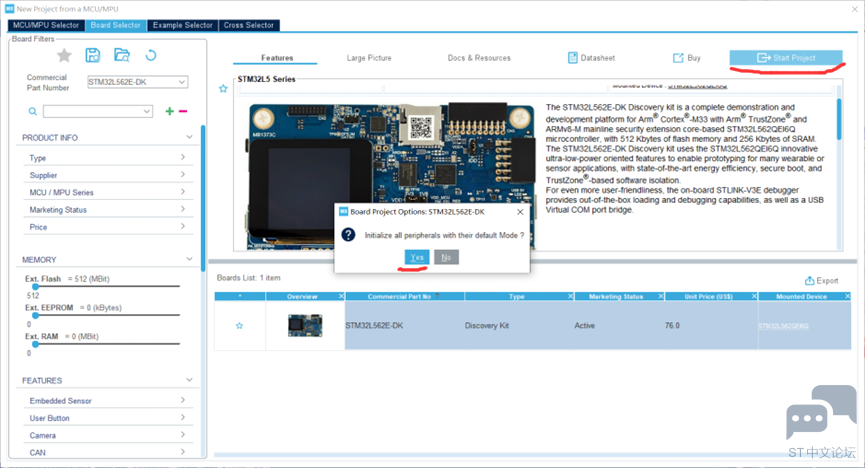This screenshot has height=468, width=865.
Task: Click the large Discovery board picture
Action: [x=391, y=176]
